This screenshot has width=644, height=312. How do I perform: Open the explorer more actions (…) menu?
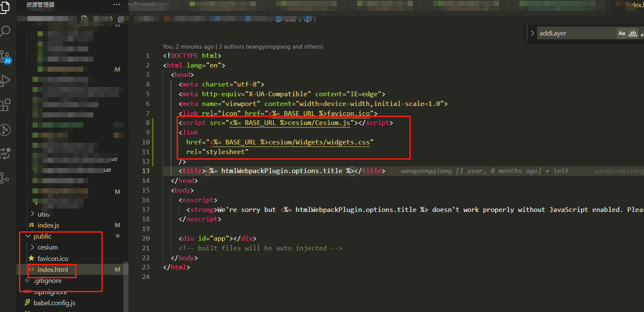click(x=117, y=5)
